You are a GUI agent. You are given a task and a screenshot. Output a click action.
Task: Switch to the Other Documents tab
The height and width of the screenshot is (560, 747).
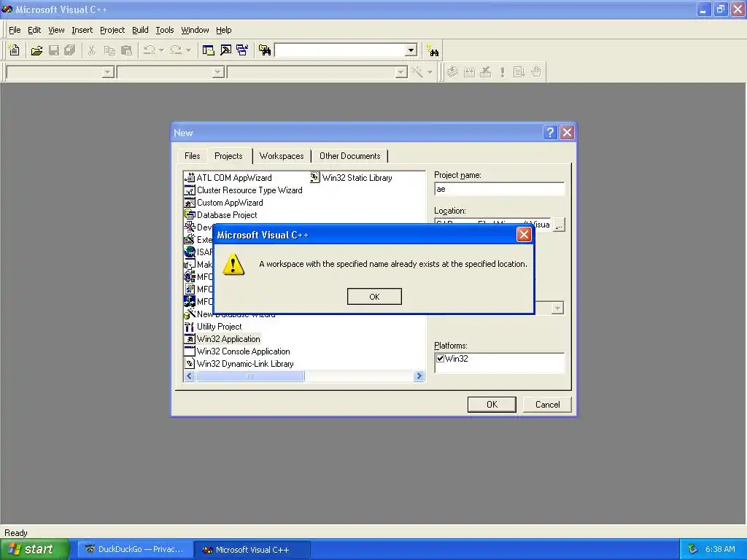pos(349,156)
